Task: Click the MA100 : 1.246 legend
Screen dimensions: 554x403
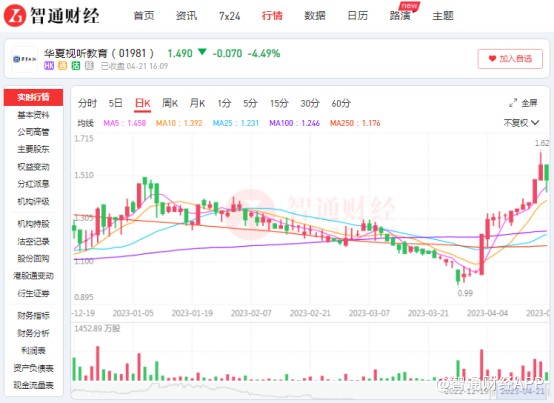Action: (294, 123)
